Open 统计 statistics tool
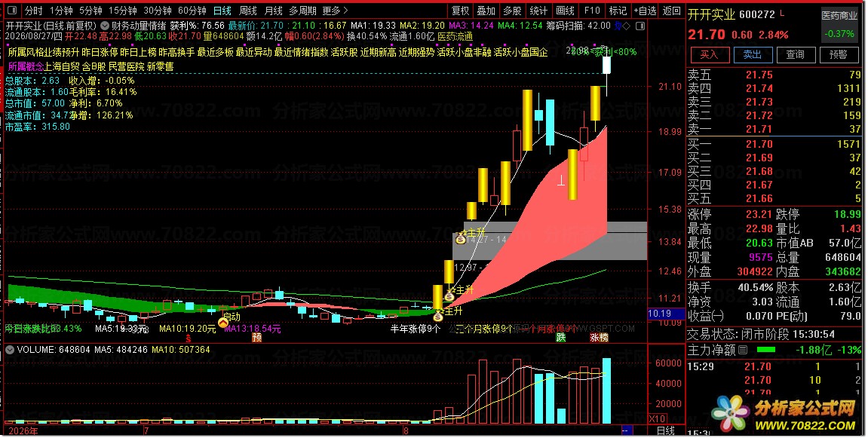868x438 pixels. [x=538, y=11]
